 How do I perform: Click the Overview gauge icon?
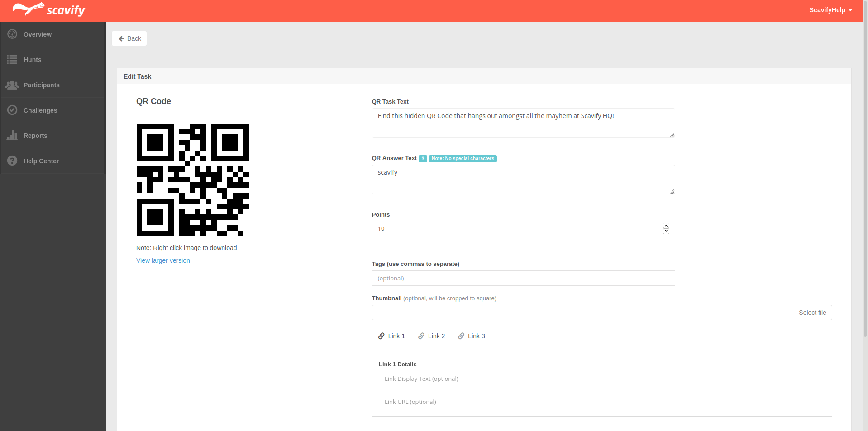tap(12, 34)
